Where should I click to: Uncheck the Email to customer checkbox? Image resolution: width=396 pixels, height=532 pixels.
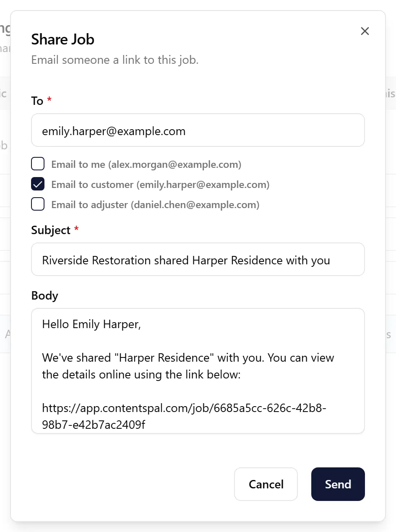(38, 184)
